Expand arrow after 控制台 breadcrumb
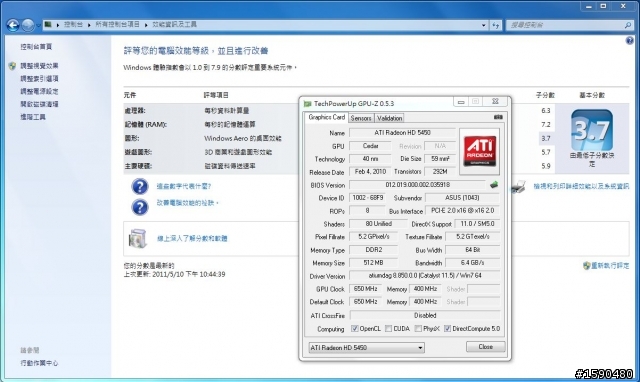The image size is (640, 382). pyautogui.click(x=89, y=25)
